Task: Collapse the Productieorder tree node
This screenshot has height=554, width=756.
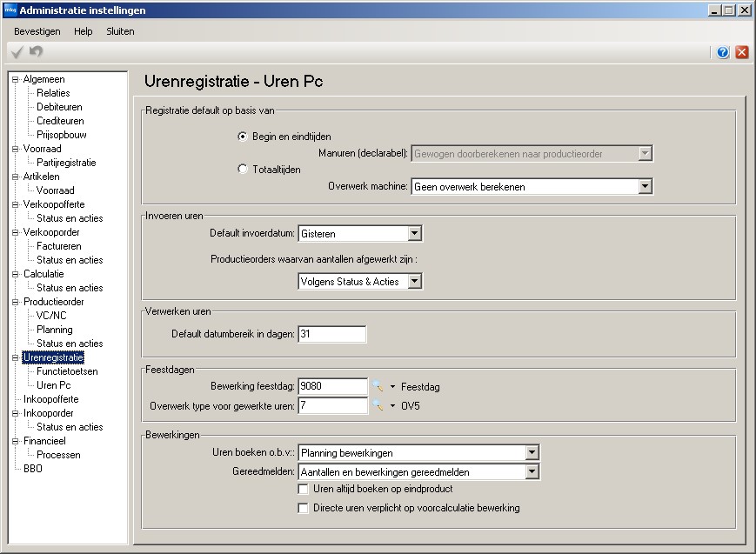Action: [16, 303]
